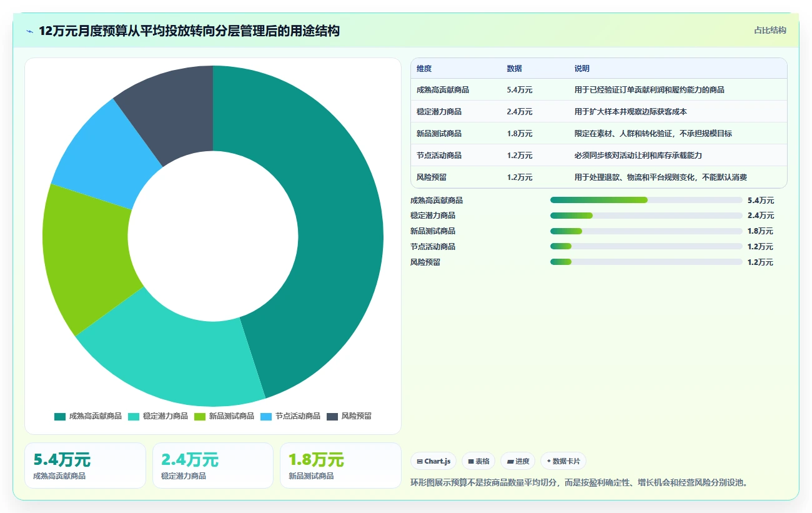Click description 用于已经验证订单贡献利润和履约能力的商品
This screenshot has height=513, width=812.
coord(650,90)
